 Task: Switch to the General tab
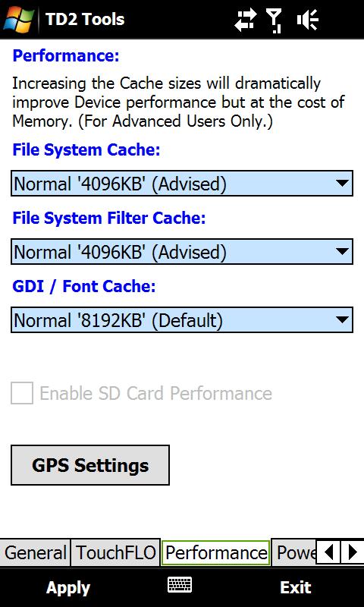pos(35,552)
